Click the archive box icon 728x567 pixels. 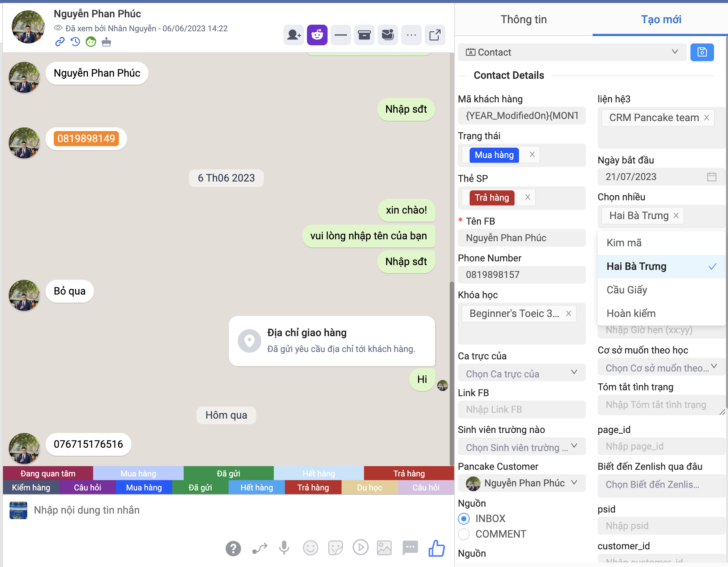coord(364,35)
